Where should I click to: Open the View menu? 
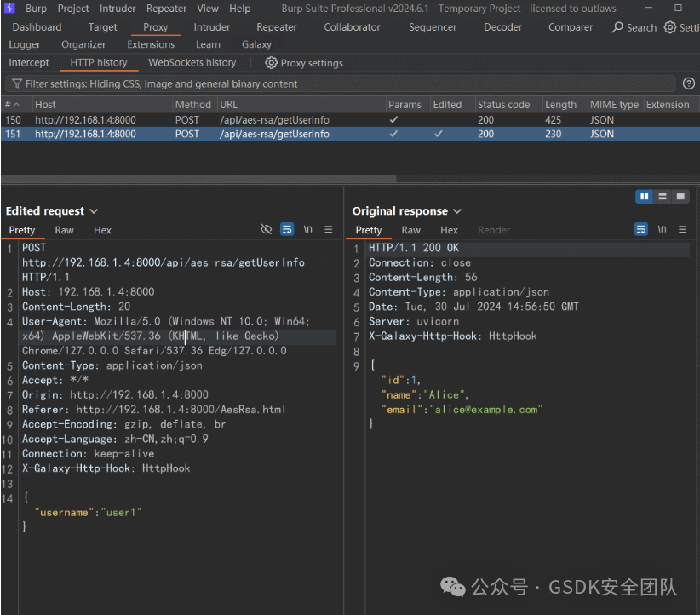click(x=208, y=9)
